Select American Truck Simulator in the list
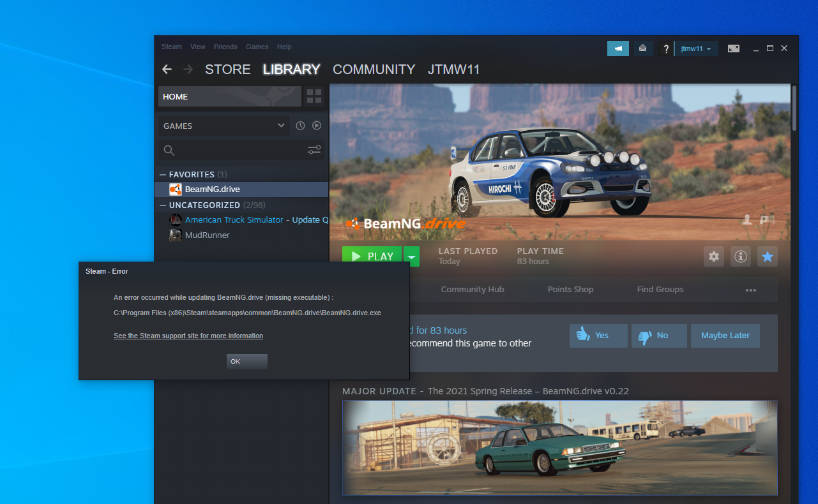 [241, 220]
